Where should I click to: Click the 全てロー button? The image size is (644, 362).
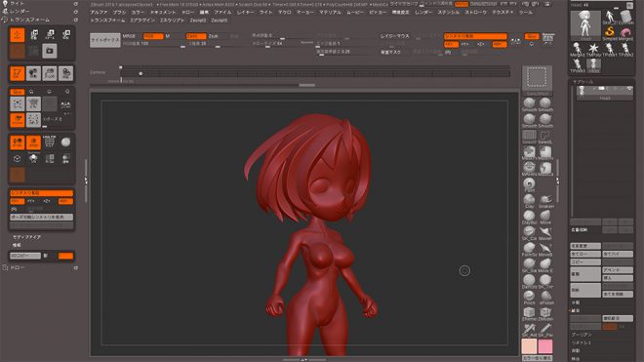click(585, 254)
